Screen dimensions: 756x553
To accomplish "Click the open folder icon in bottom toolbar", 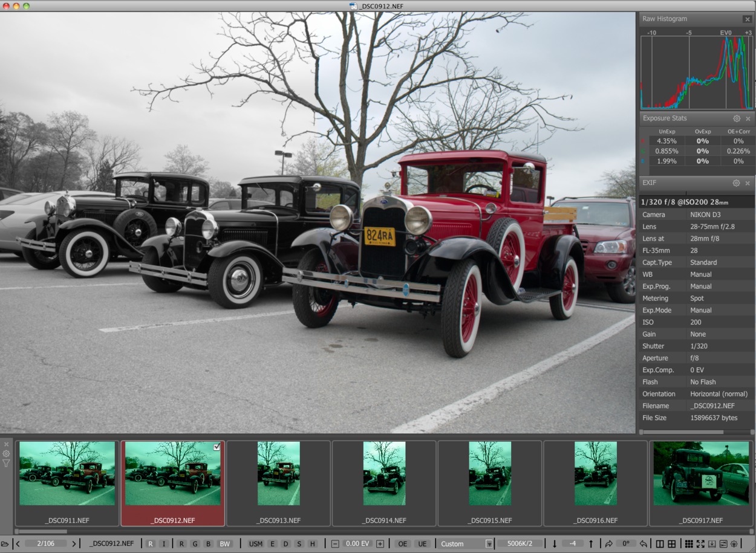I will tap(5, 544).
